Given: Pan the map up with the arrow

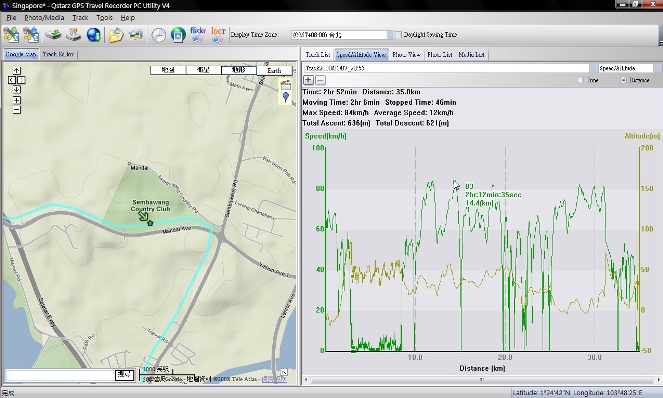Looking at the screenshot, I should point(16,71).
